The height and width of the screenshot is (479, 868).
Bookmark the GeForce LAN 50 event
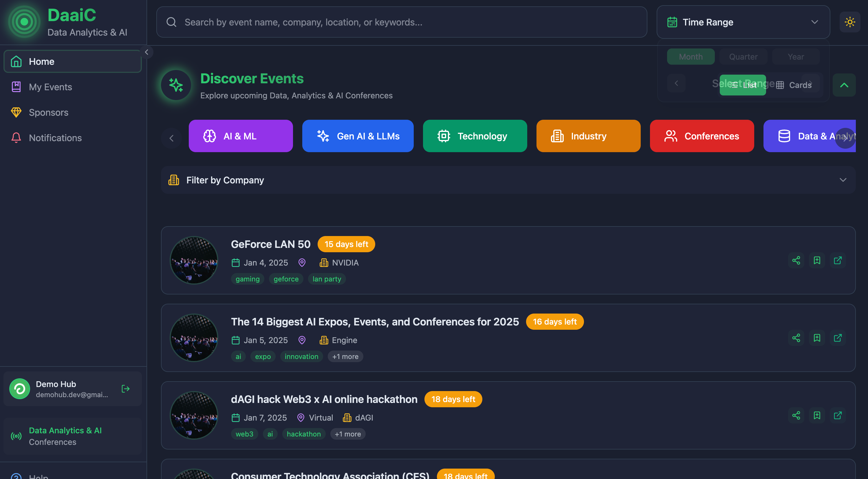[x=817, y=260]
